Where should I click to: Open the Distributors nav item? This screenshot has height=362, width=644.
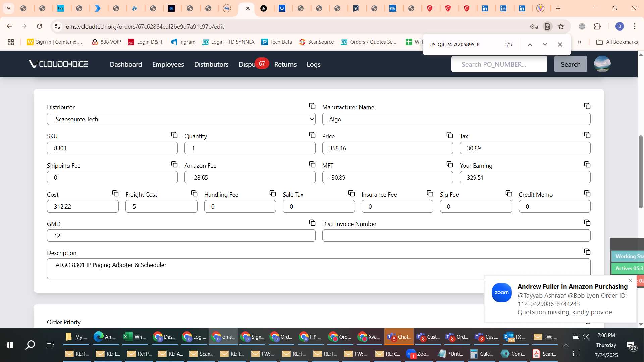tap(211, 64)
